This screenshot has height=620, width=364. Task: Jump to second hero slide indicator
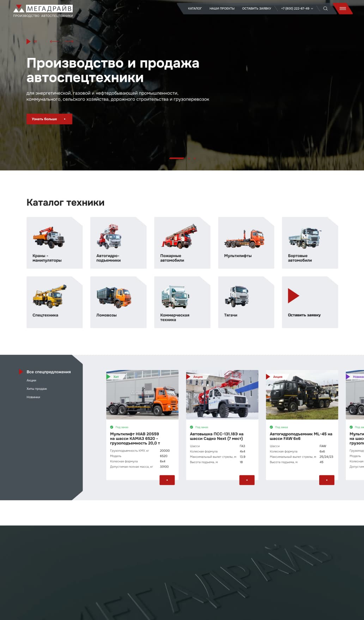pyautogui.click(x=189, y=158)
